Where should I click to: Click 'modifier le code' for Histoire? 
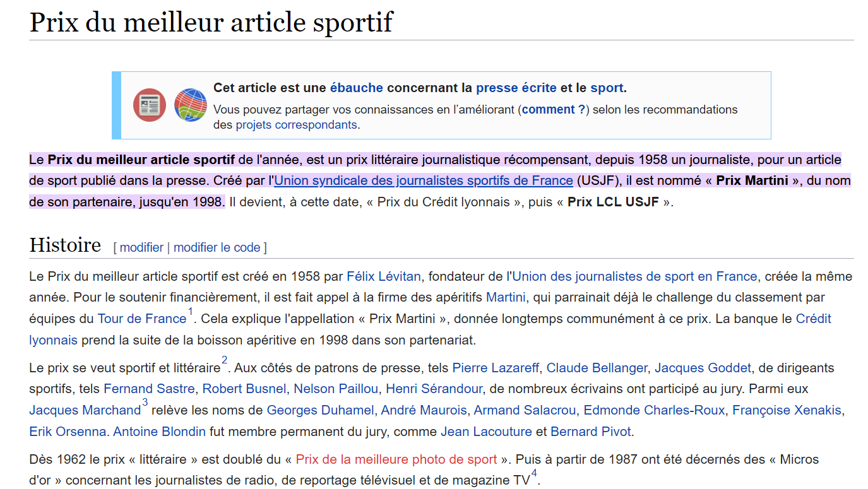pos(217,247)
